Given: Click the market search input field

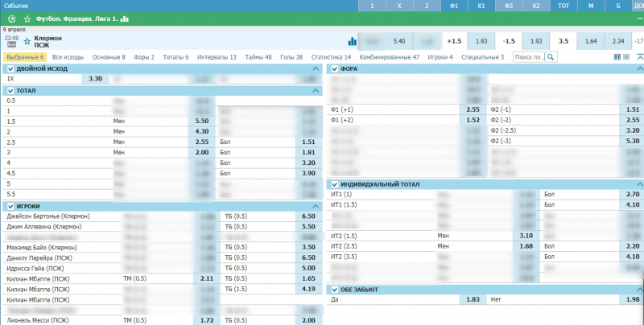Looking at the screenshot, I should pos(527,57).
